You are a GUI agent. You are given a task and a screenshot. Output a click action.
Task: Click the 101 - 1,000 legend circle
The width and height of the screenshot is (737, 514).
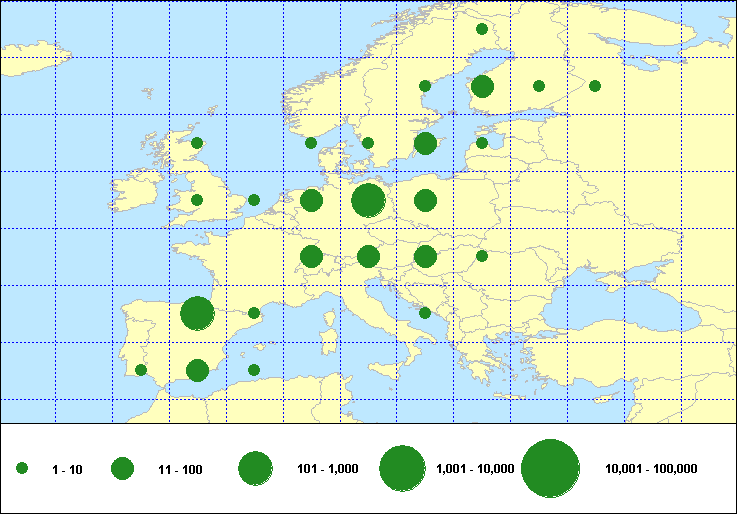(256, 468)
